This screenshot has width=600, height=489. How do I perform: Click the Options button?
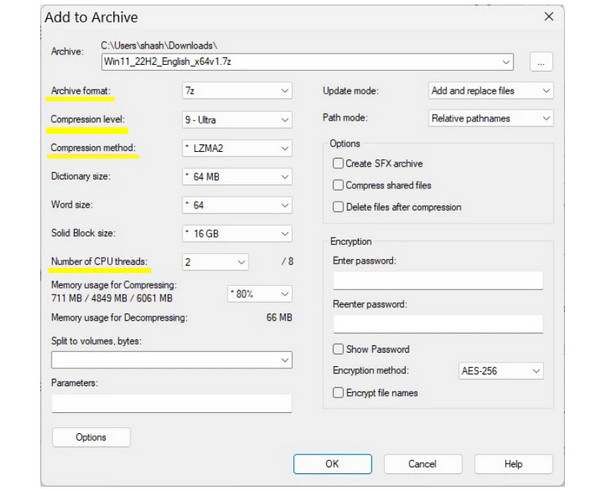coord(91,437)
